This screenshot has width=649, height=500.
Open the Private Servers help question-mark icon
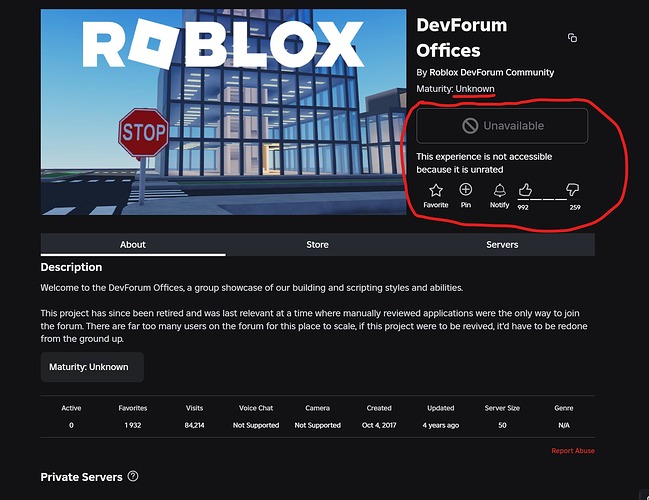click(133, 476)
